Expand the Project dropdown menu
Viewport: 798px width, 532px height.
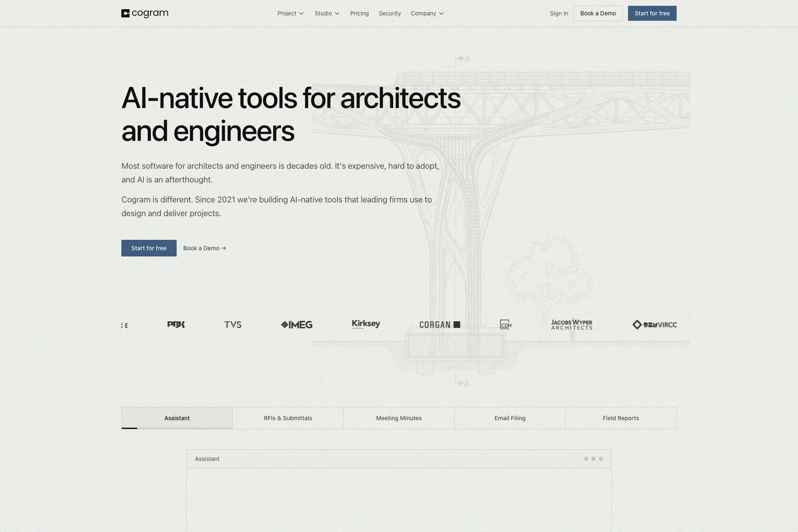click(x=291, y=13)
